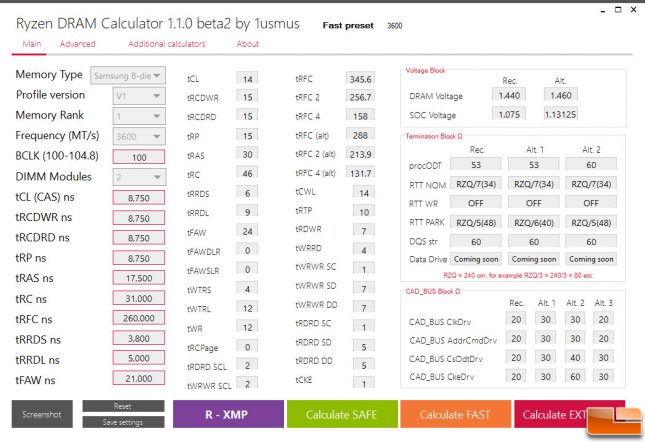Click the Save settings button
Image resolution: width=645 pixels, height=442 pixels.
pyautogui.click(x=123, y=422)
